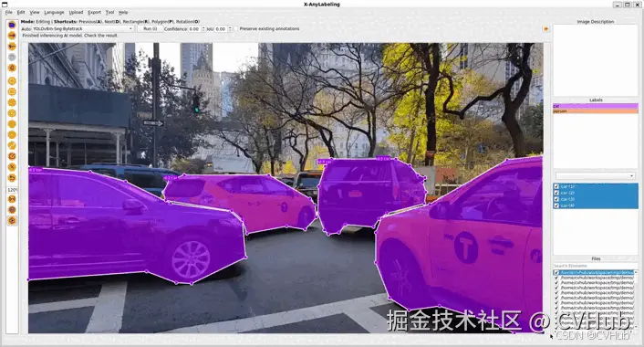The height and width of the screenshot is (347, 644).
Task: Select the highlighted file path in Files list
Action: click(597, 273)
